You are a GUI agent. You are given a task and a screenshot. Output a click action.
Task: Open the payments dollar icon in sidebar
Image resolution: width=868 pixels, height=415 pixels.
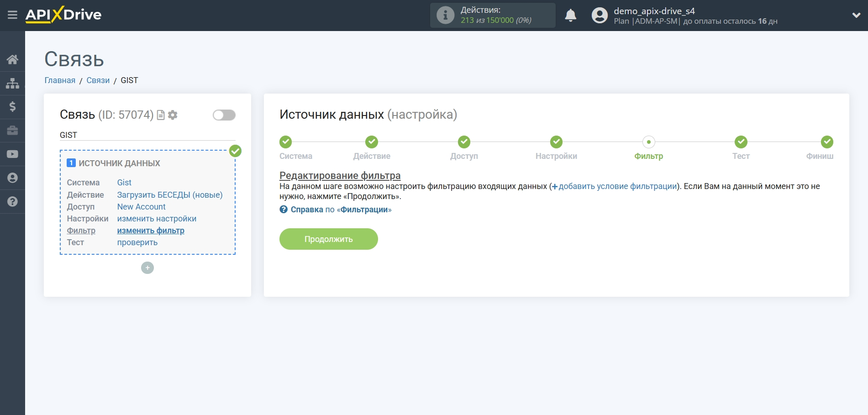12,107
